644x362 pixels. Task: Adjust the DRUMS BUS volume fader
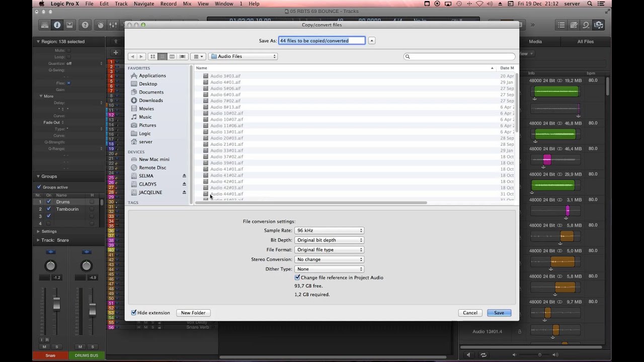coord(92,310)
